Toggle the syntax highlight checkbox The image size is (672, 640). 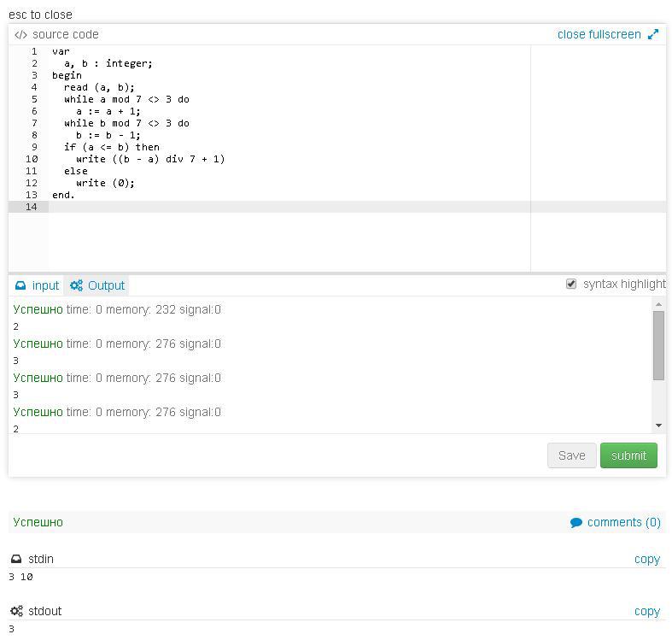click(571, 284)
